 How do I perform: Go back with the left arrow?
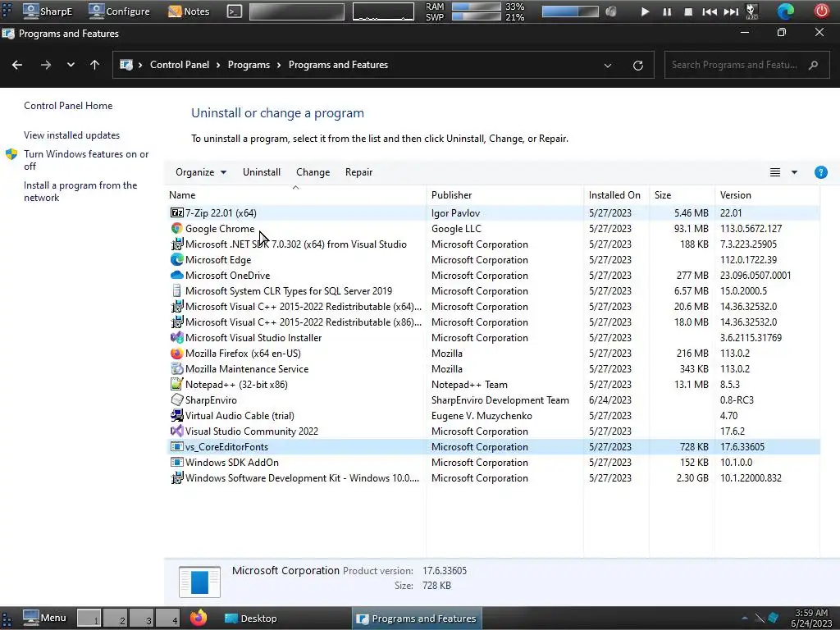17,65
